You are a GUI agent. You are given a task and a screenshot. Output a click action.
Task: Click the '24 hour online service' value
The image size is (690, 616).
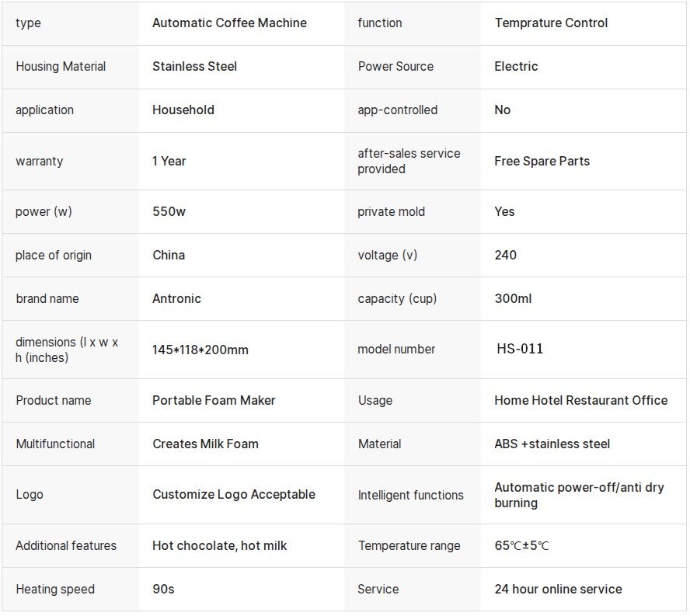click(558, 590)
